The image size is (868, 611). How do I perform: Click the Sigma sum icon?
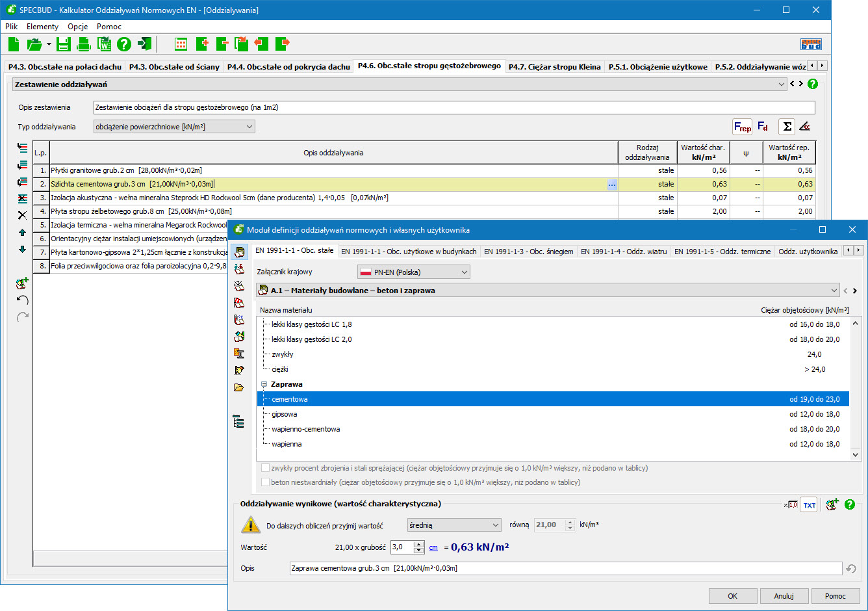787,127
